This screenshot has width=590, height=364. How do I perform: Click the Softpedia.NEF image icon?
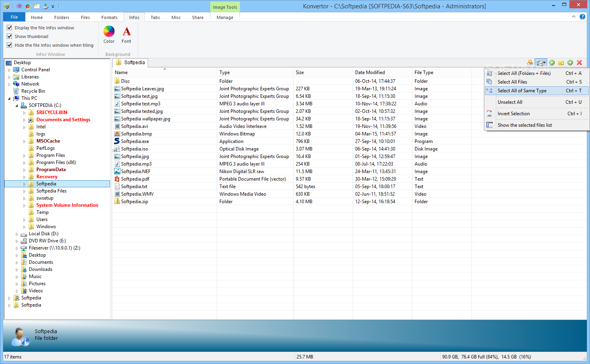coord(117,171)
